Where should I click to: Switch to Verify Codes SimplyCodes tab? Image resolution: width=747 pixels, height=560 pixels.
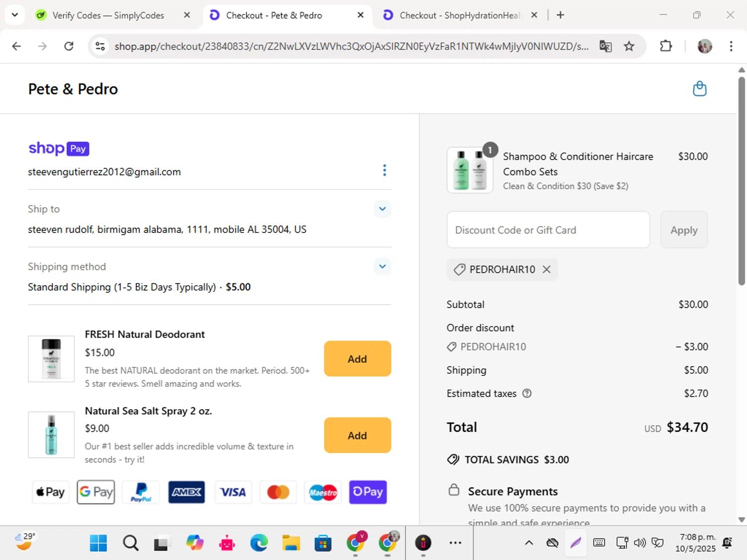click(108, 15)
